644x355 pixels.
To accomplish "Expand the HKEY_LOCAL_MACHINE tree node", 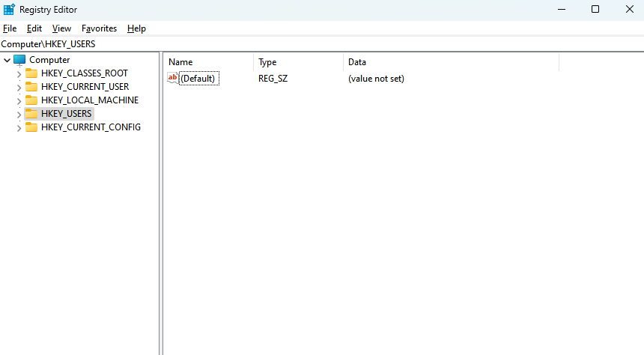I will [19, 100].
